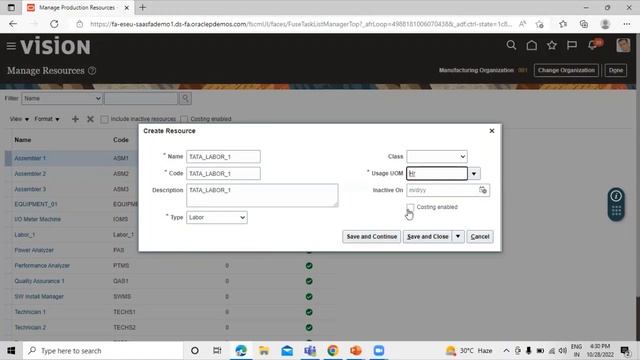Sort by the Name column header
The width and height of the screenshot is (640, 360).
[23, 140]
